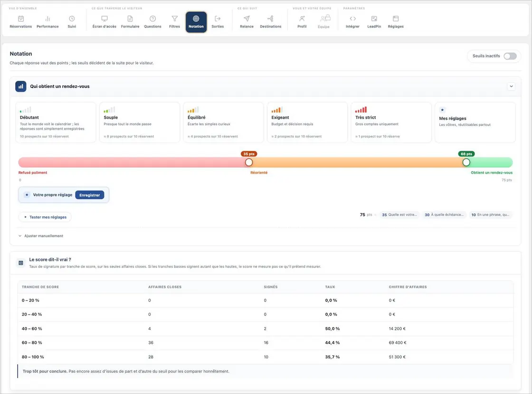Open the Performance bar chart icon
This screenshot has width=532, height=394.
click(47, 19)
